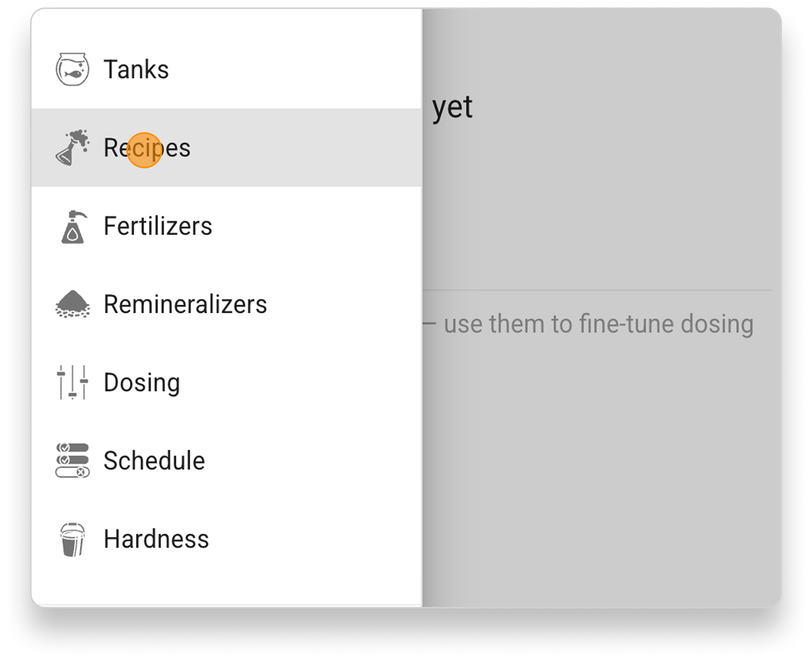Click the dimmed horizontal divider line

pos(598,291)
